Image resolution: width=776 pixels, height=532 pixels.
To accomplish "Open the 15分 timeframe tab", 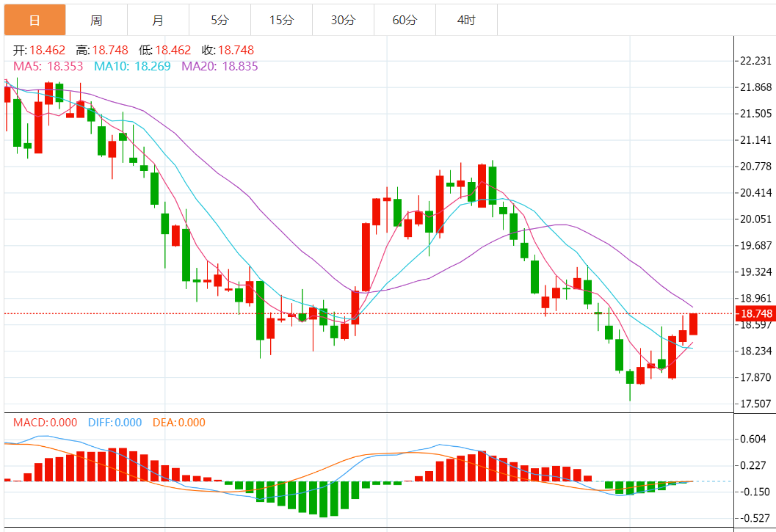I will pos(282,20).
